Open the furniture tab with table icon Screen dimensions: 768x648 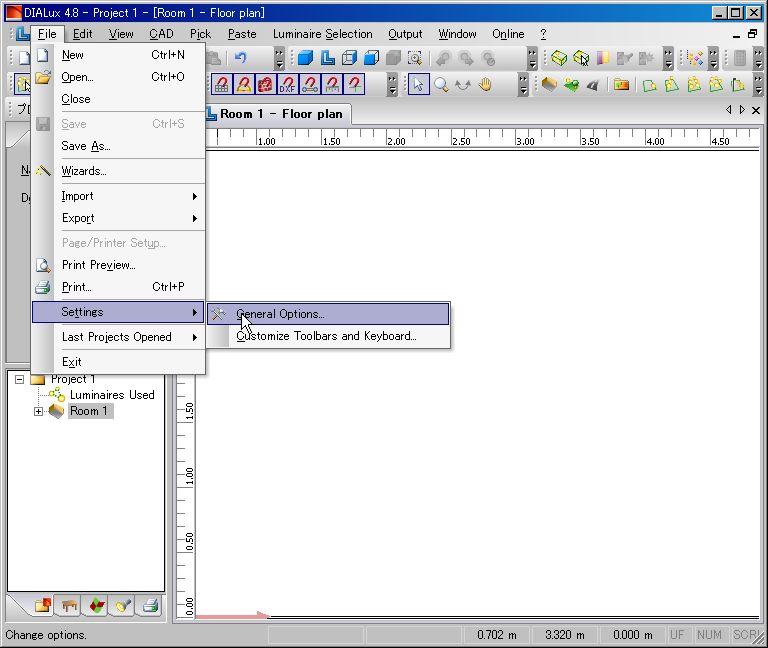69,606
